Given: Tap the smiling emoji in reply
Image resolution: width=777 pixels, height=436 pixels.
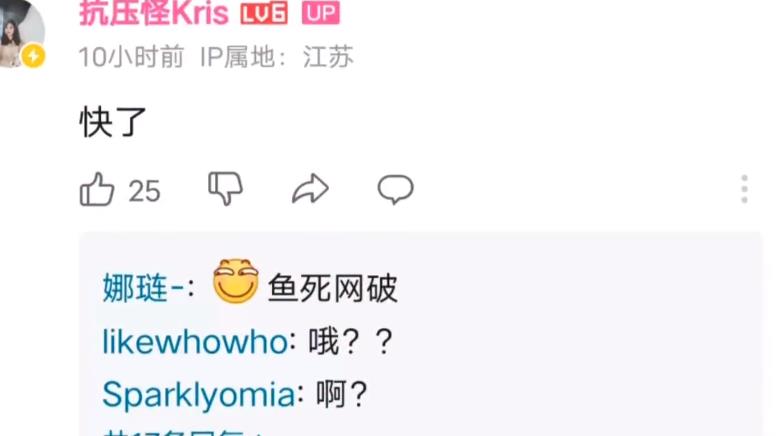Looking at the screenshot, I should click(236, 281).
